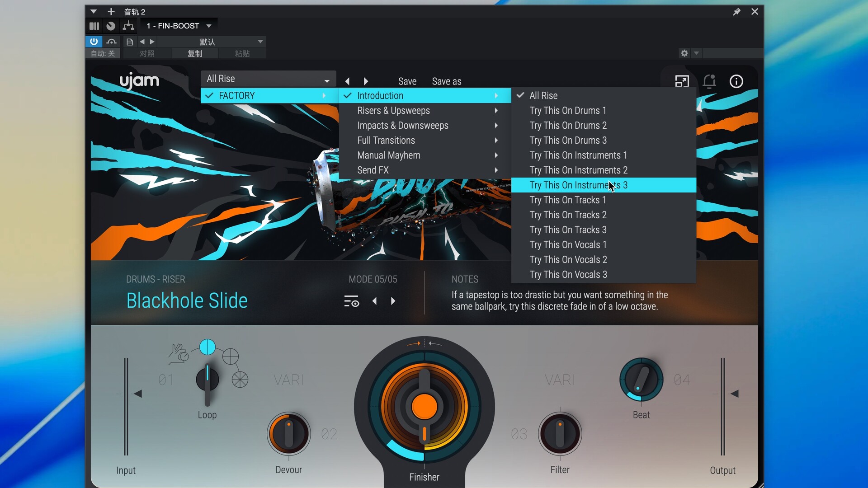868x488 pixels.
Task: Choose Try This On Drums 3
Action: (x=604, y=140)
